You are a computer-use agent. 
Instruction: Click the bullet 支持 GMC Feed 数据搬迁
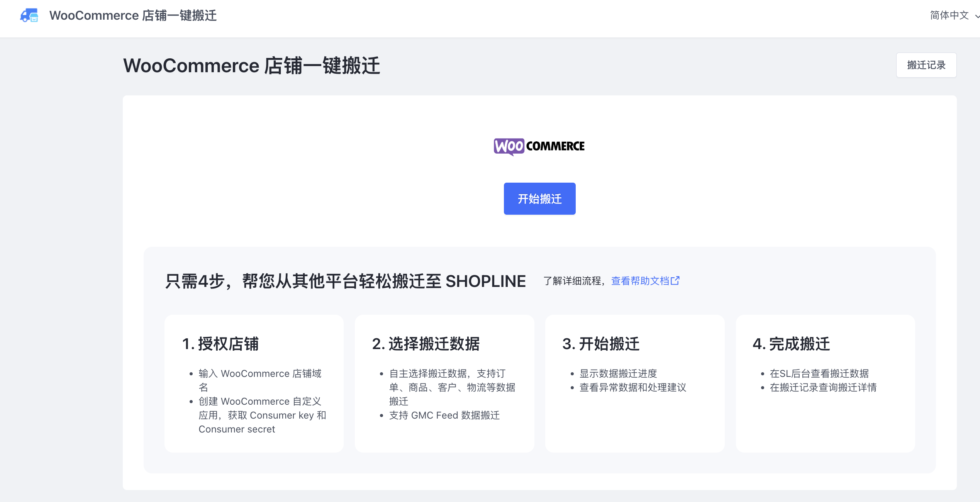[444, 415]
